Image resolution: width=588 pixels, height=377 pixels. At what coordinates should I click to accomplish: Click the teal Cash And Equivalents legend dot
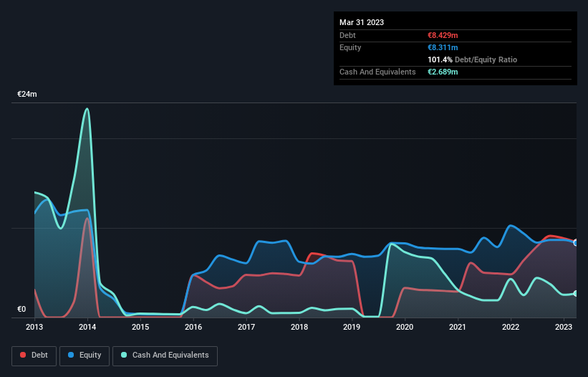(x=124, y=355)
